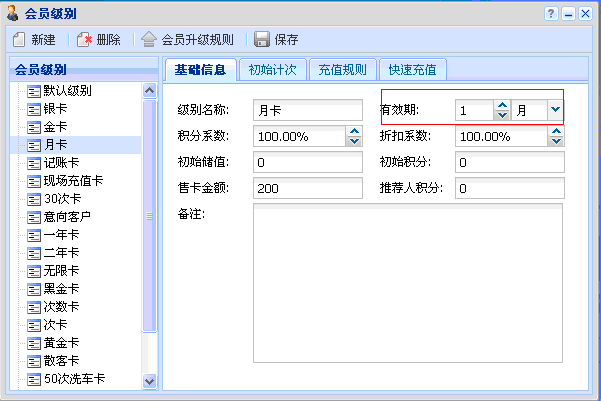Increase the 有效期 value with up arrow
This screenshot has width=601, height=401.
click(502, 105)
